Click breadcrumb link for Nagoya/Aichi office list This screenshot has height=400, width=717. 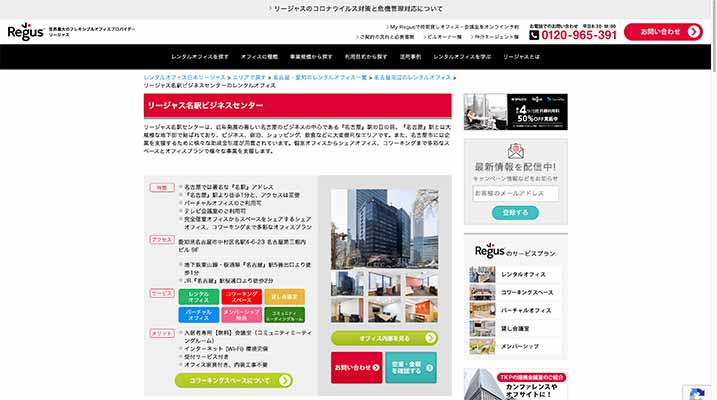pyautogui.click(x=320, y=77)
